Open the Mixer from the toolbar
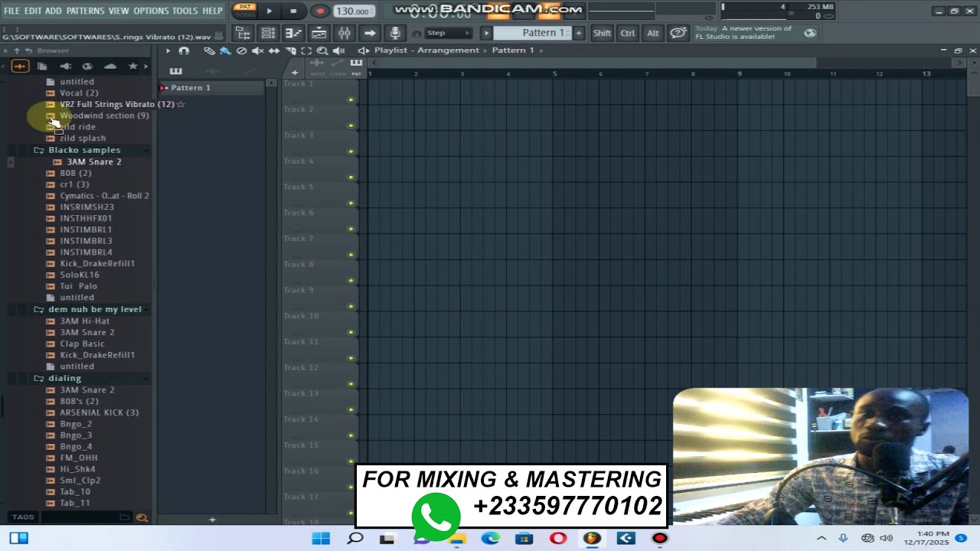This screenshot has height=551, width=980. pos(344,33)
